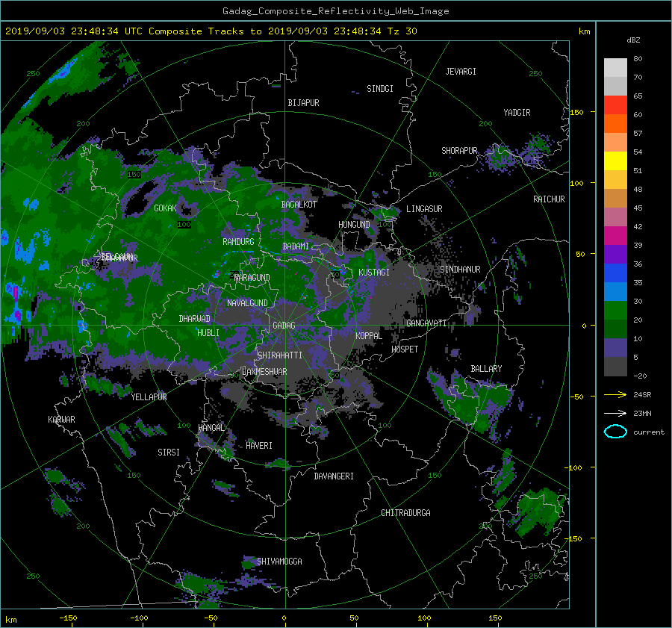Click the SINDHANUR city label

[460, 270]
